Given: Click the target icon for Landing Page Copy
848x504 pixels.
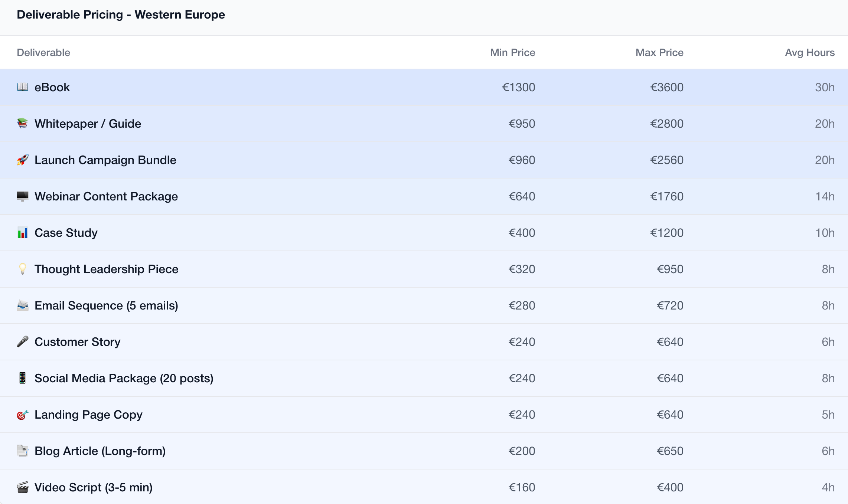Looking at the screenshot, I should (x=23, y=415).
